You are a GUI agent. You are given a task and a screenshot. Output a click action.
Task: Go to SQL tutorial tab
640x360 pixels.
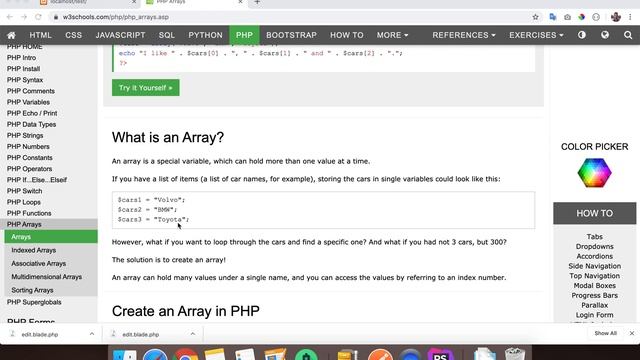click(x=167, y=35)
